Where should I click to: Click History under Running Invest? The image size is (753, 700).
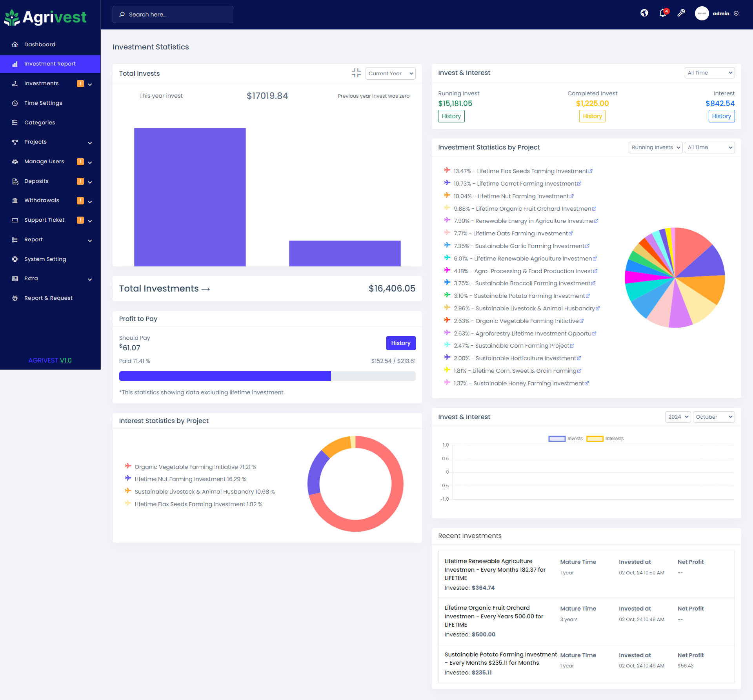tap(451, 116)
